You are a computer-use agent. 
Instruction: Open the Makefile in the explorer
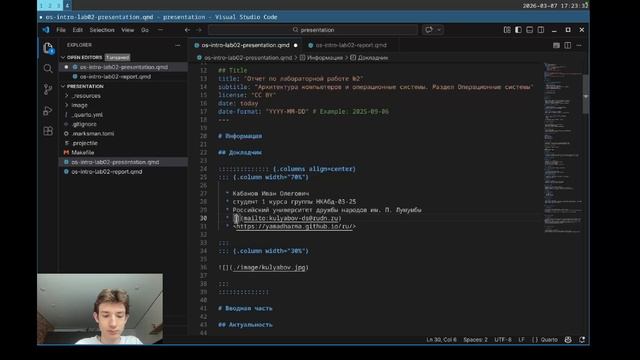[x=83, y=153]
